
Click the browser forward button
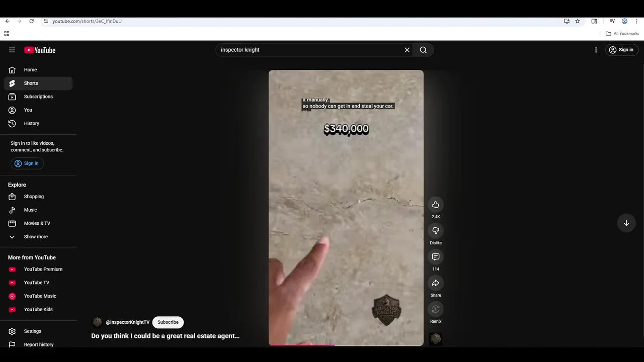click(19, 21)
